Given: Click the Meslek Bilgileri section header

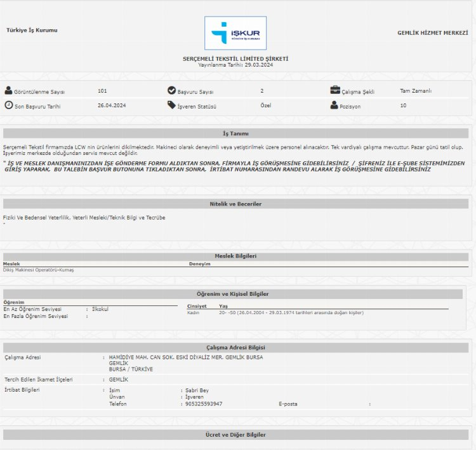Looking at the screenshot, I should [x=235, y=256].
